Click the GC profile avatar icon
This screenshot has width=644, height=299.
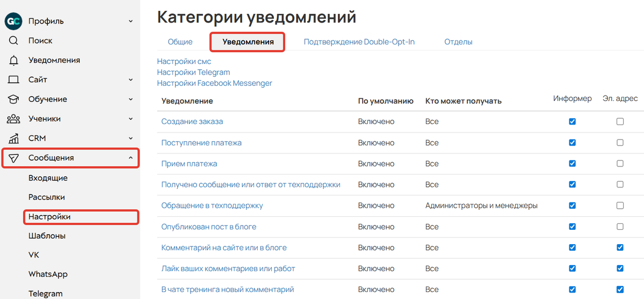(x=13, y=21)
